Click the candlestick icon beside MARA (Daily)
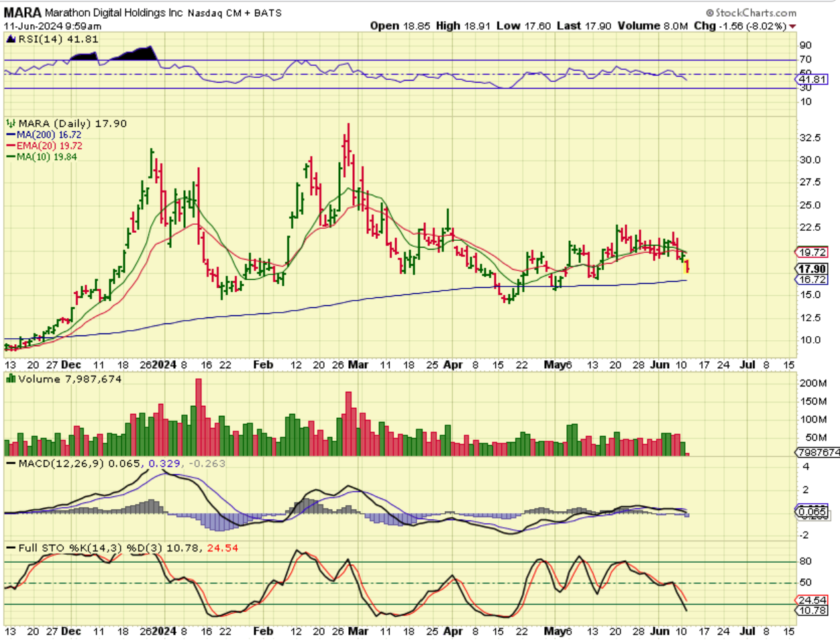The width and height of the screenshot is (840, 640). point(11,123)
